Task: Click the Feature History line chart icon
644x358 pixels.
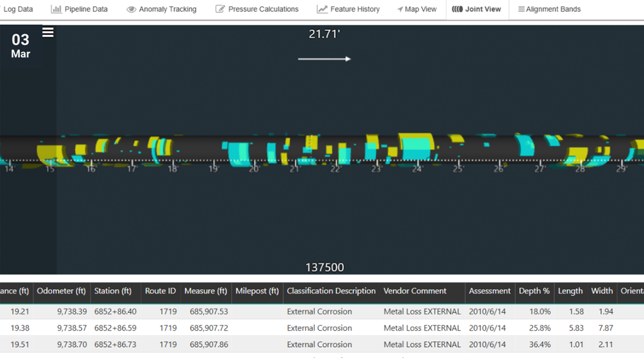Action: point(322,9)
